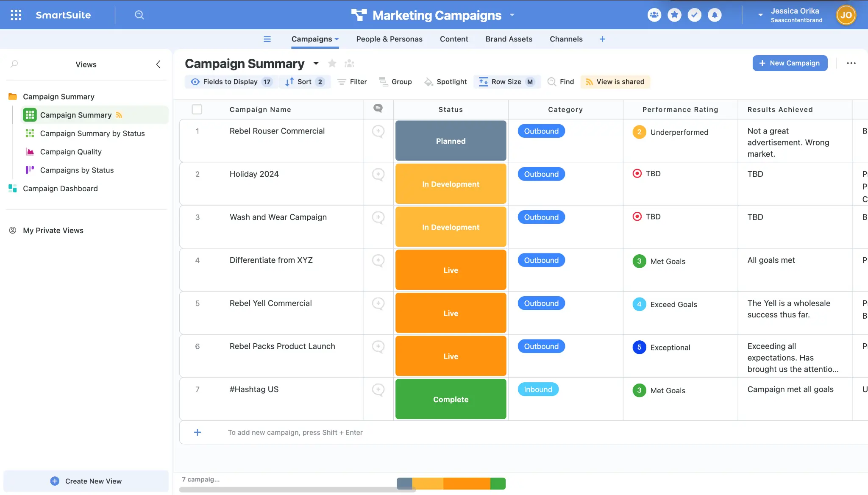Favorite the Campaign Summary view star
Image resolution: width=868 pixels, height=495 pixels.
click(332, 64)
